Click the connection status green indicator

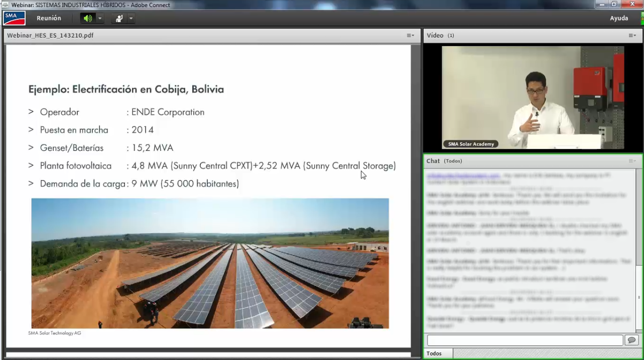[x=641, y=19]
